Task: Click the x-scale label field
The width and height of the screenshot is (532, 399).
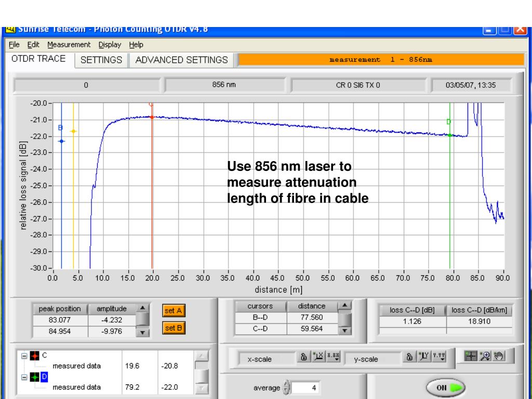Action: coord(267,359)
